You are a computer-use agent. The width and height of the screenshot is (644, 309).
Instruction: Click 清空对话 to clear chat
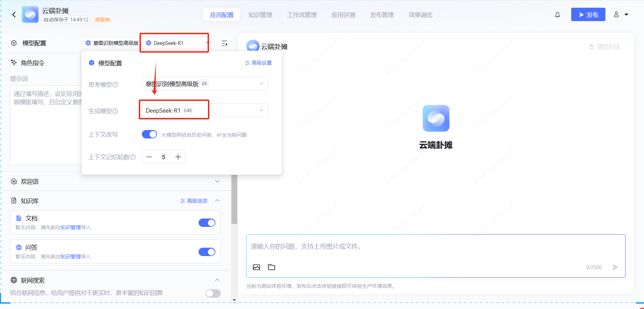click(604, 47)
